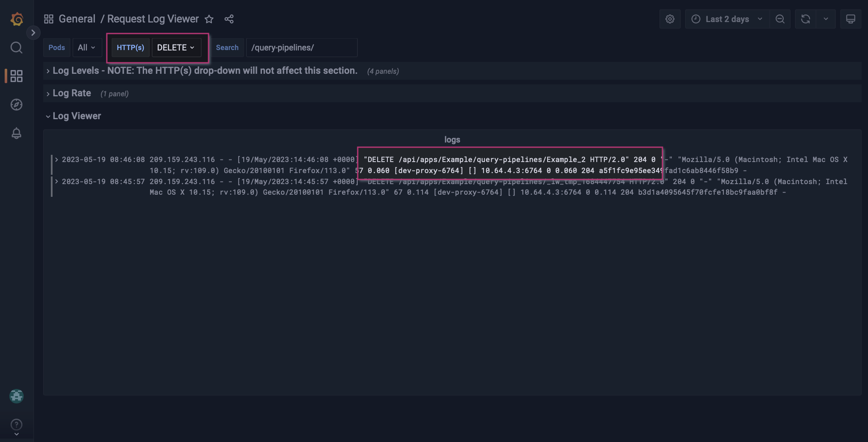
Task: Click the Pods button
Action: tap(57, 48)
